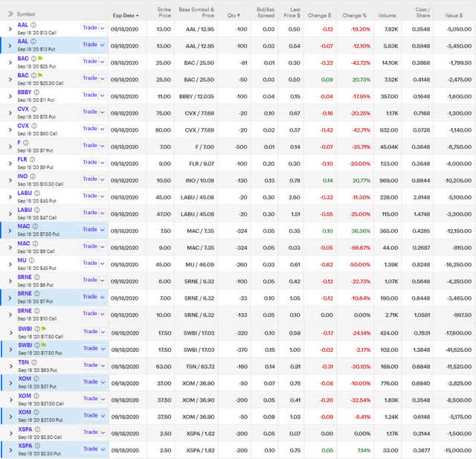Screen dimensions: 476x459
Task: Open info icon beside SRNE $6 Put
Action: tap(37, 277)
